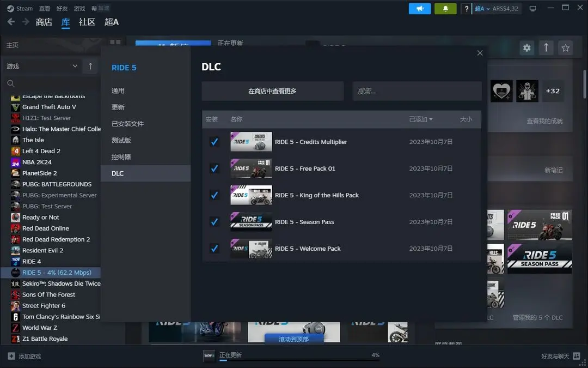Click the "RIDE 5 - Welcome Pack" name text
Viewport: 588px width, 368px height.
coord(308,248)
